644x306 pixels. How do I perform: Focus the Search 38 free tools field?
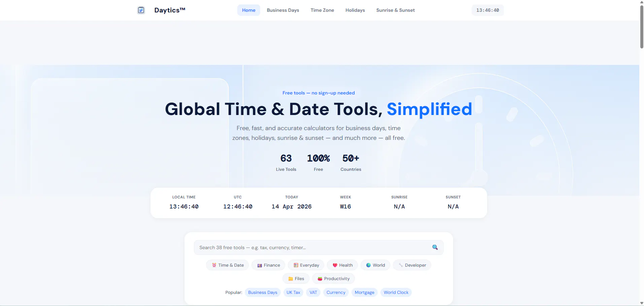point(318,247)
